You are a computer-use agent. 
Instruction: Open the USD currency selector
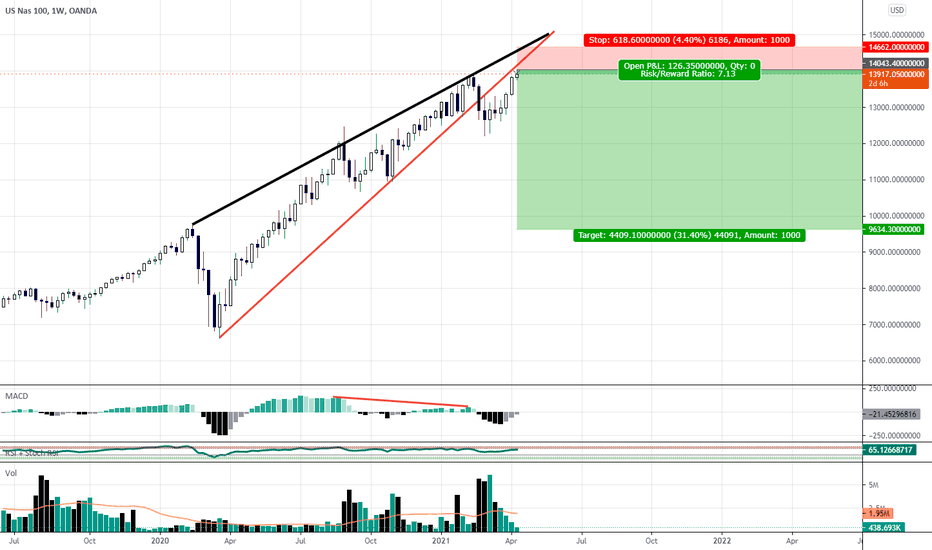click(897, 10)
